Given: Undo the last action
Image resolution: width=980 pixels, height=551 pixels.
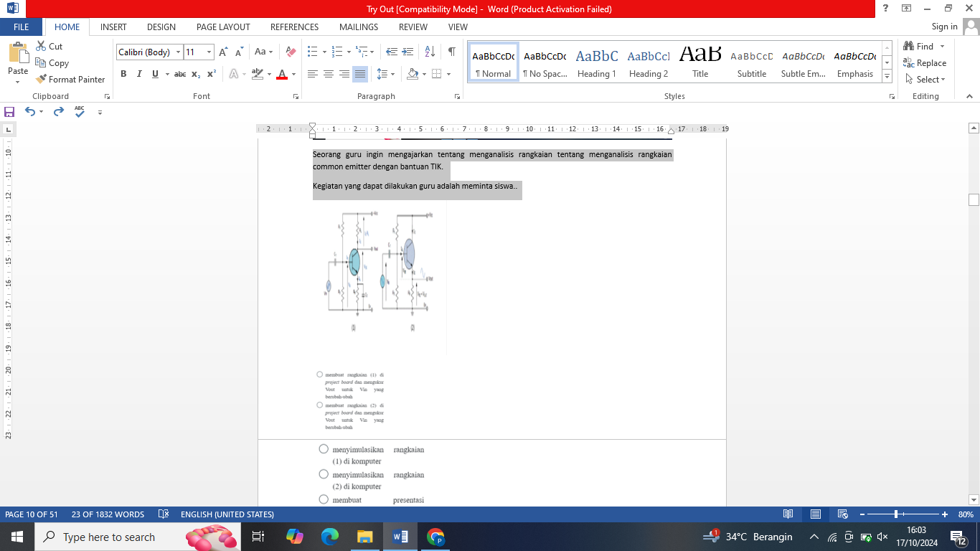Looking at the screenshot, I should click(30, 112).
